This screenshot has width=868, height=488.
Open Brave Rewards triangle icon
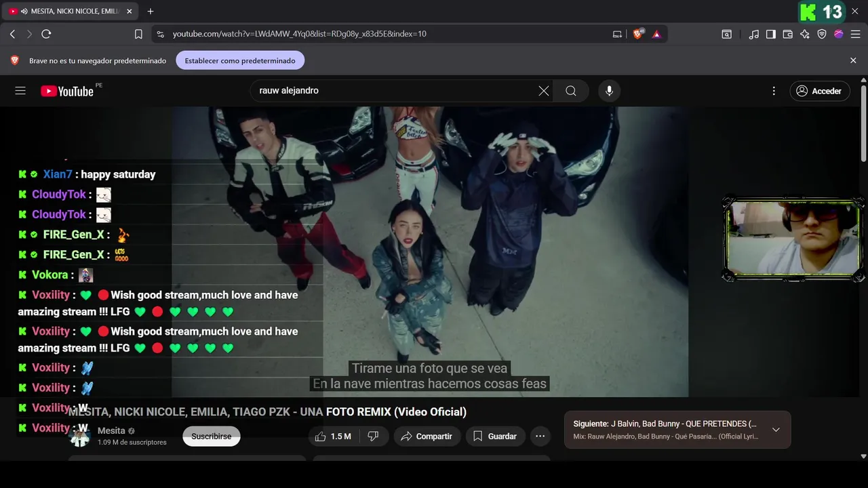pos(656,34)
